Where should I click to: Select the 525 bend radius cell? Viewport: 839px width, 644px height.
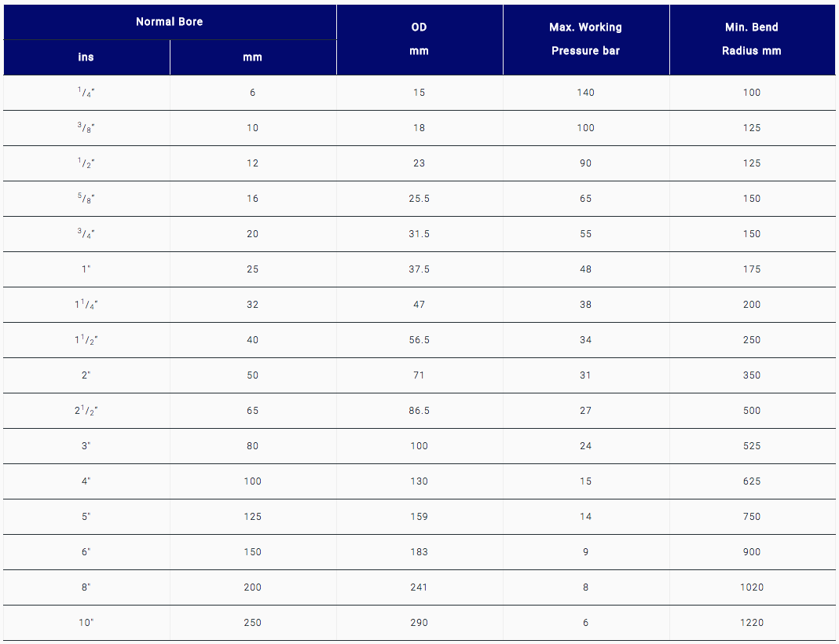(753, 445)
